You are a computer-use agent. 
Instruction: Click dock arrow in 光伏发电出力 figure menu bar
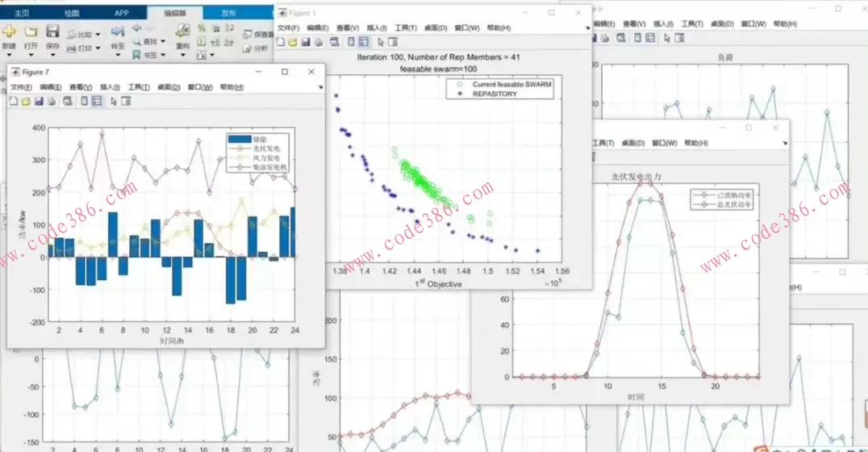[784, 143]
